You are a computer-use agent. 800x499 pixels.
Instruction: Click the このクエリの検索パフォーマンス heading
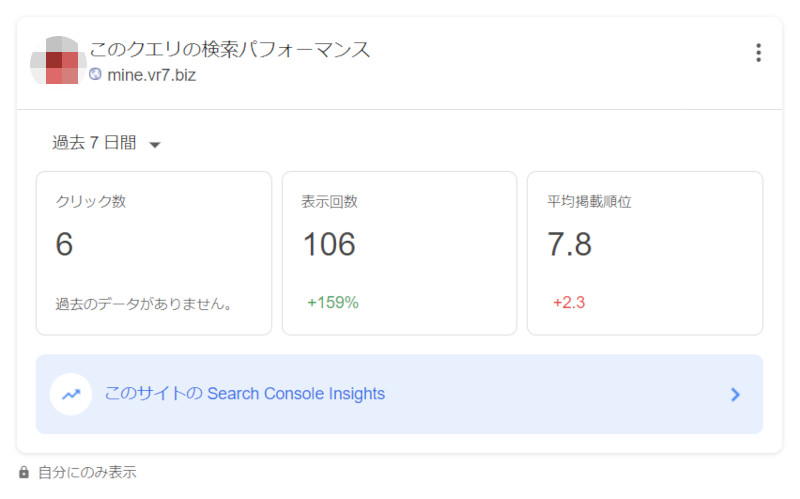coord(230,49)
